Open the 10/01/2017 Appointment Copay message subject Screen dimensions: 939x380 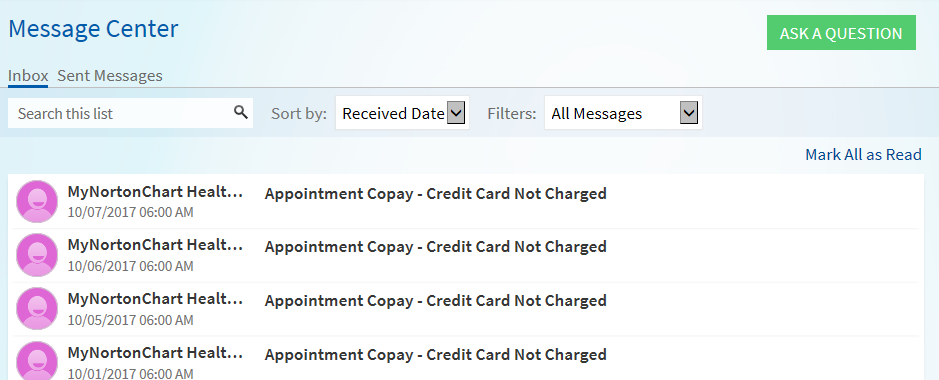point(435,355)
